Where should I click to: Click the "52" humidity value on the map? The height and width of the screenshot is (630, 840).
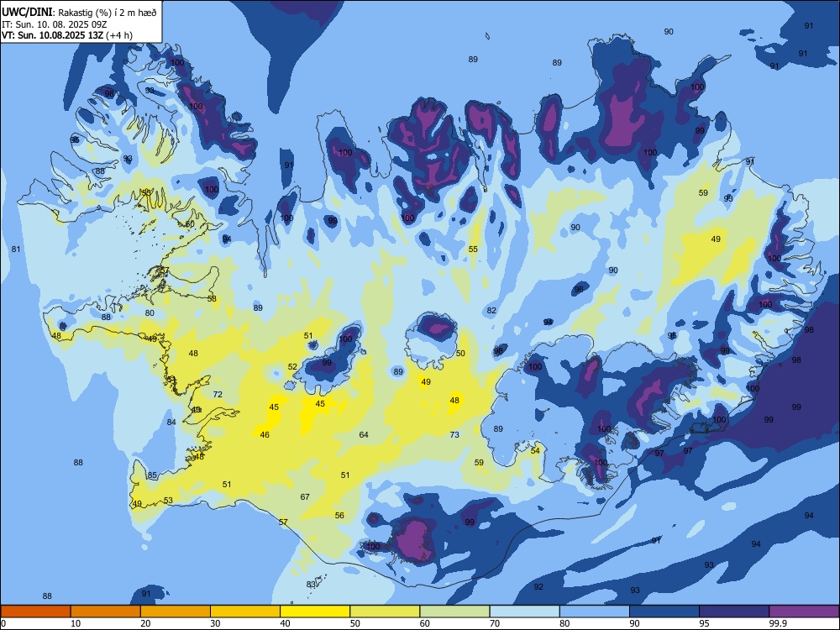pyautogui.click(x=292, y=367)
